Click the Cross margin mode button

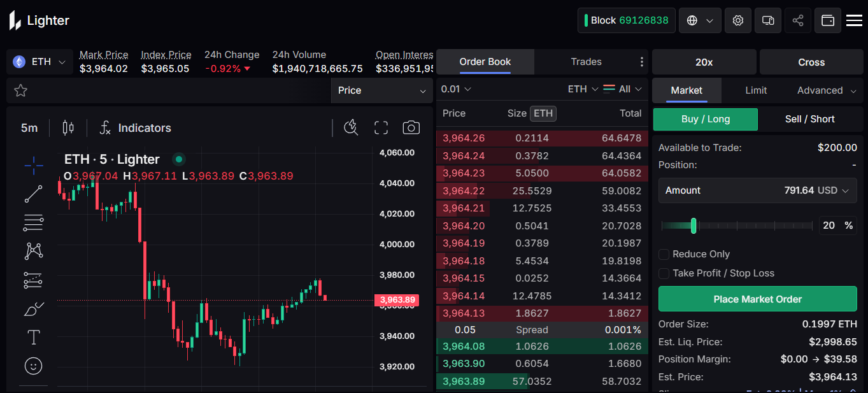click(x=811, y=62)
